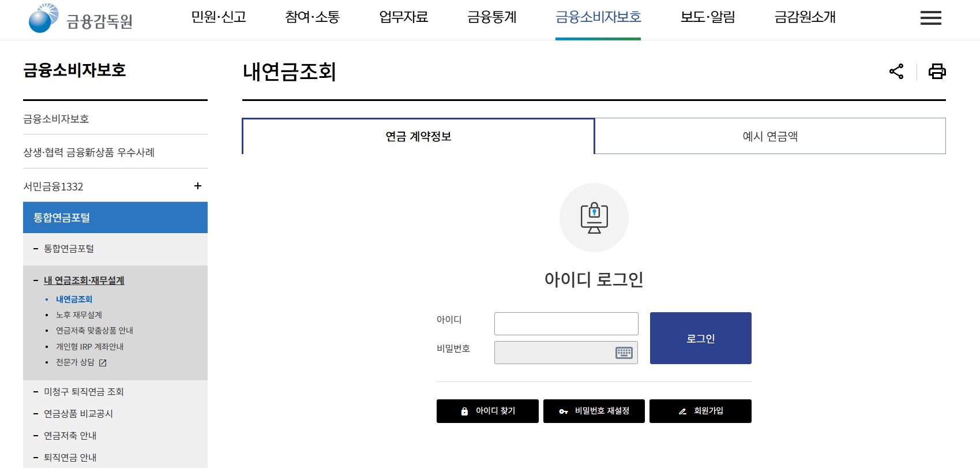Click the 금융감독원 logo
Screen dimensions: 980x468
point(81,18)
